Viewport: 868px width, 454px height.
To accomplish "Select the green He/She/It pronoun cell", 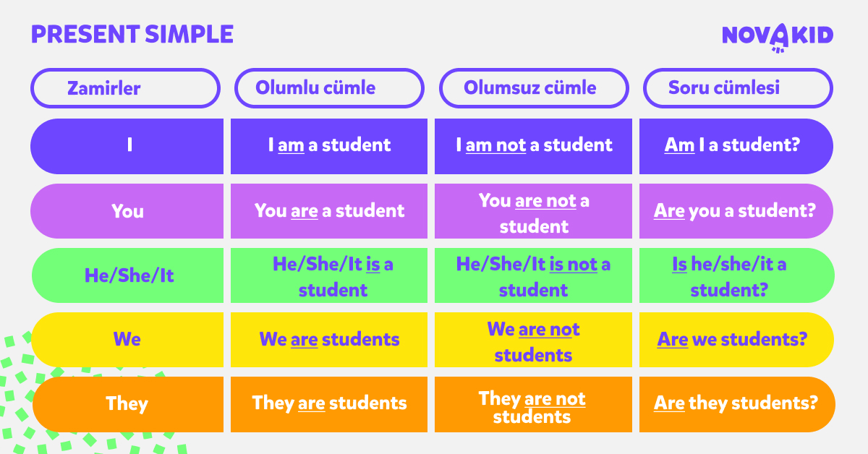I will tap(127, 275).
